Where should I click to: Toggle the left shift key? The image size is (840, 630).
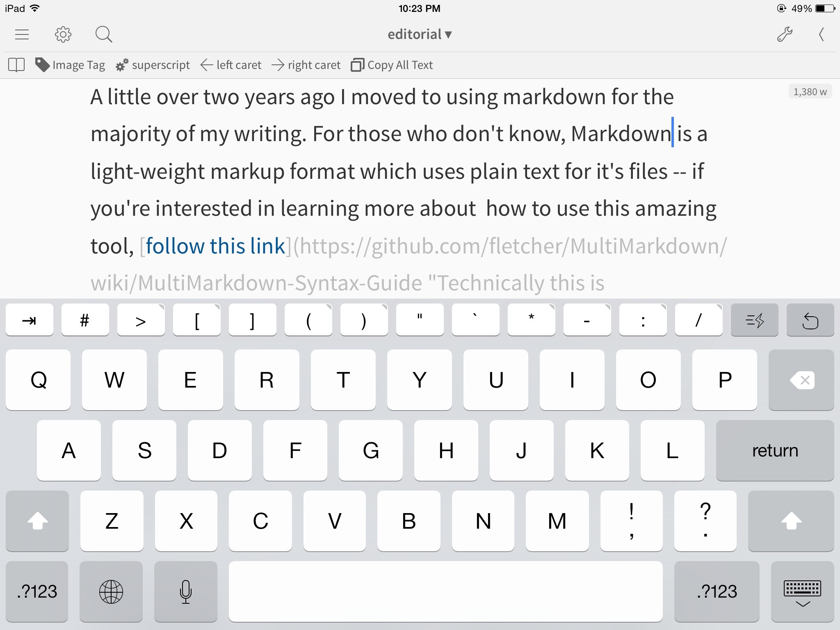[x=37, y=521]
